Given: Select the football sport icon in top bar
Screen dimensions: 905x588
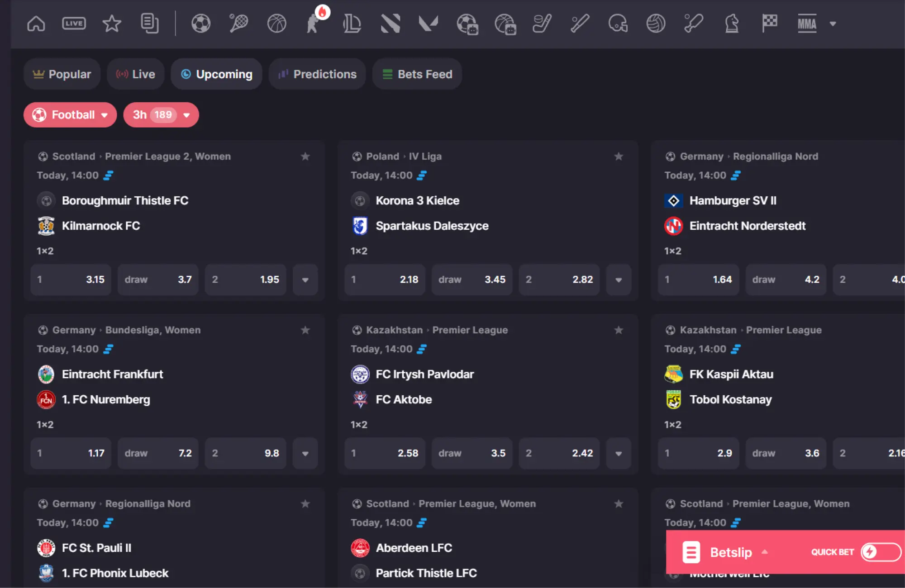Looking at the screenshot, I should (x=201, y=24).
